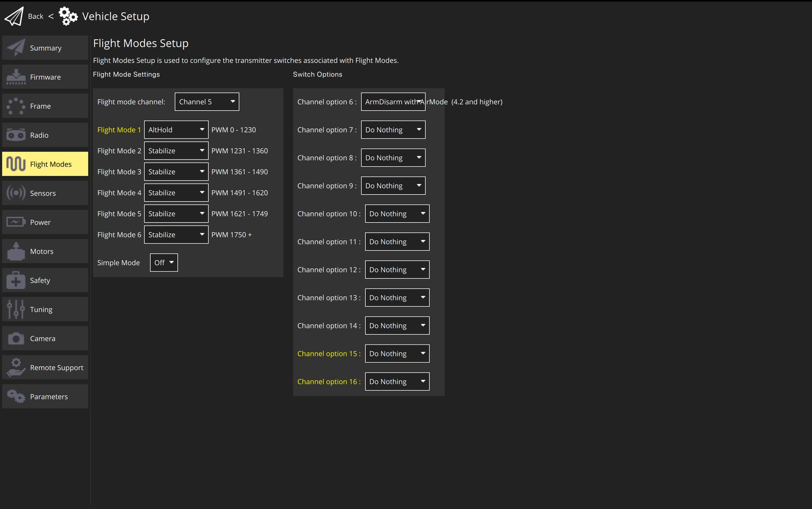This screenshot has height=509, width=812.
Task: Open the Channel option 8 dropdown
Action: coord(393,158)
